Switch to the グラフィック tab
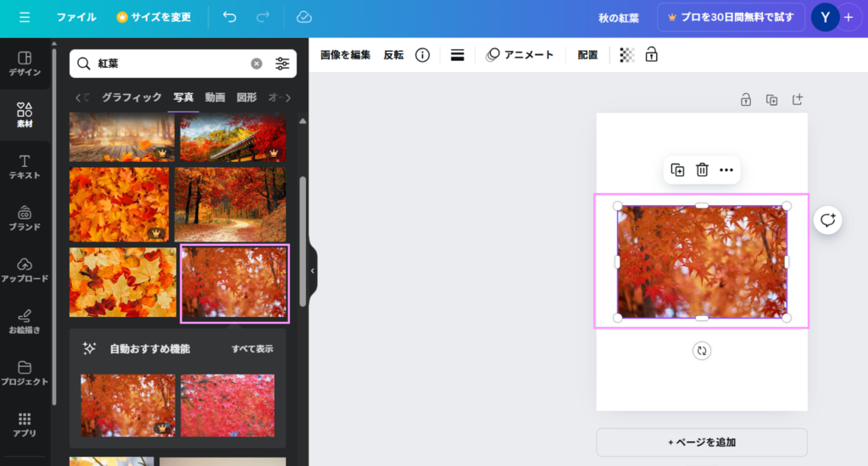Viewport: 868px width, 466px height. click(x=131, y=97)
